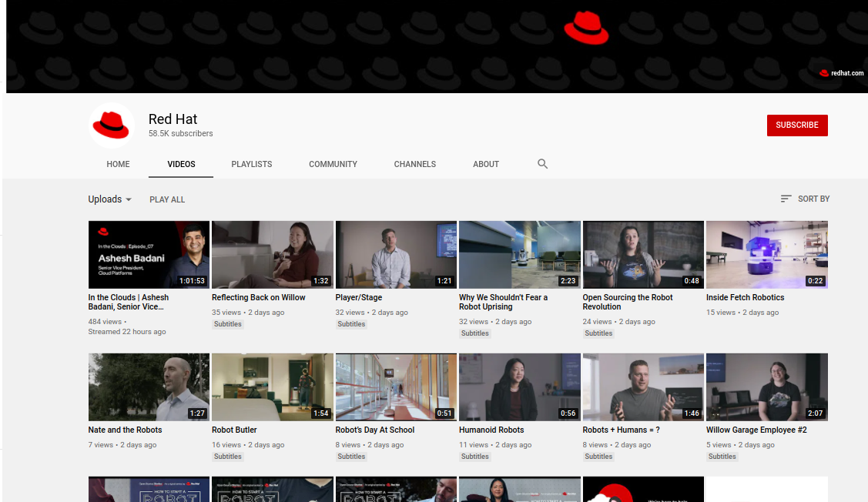This screenshot has width=868, height=502.
Task: Click the Robot Butler title
Action: click(x=234, y=430)
